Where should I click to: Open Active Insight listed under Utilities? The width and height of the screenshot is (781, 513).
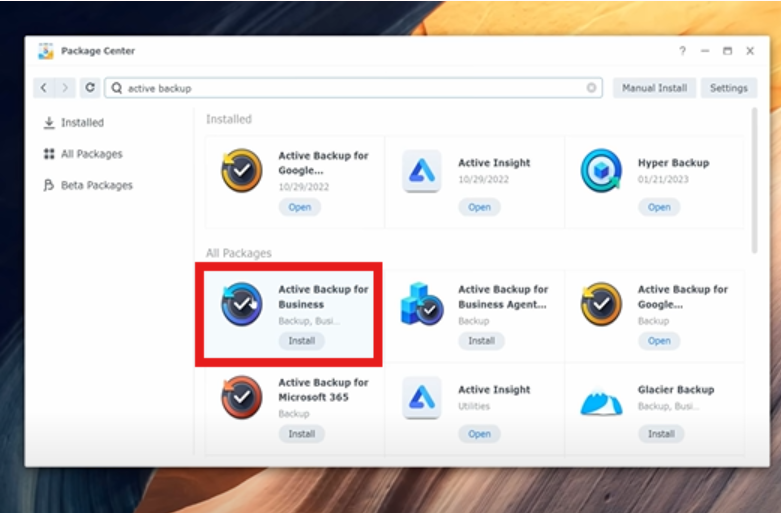[x=479, y=434]
